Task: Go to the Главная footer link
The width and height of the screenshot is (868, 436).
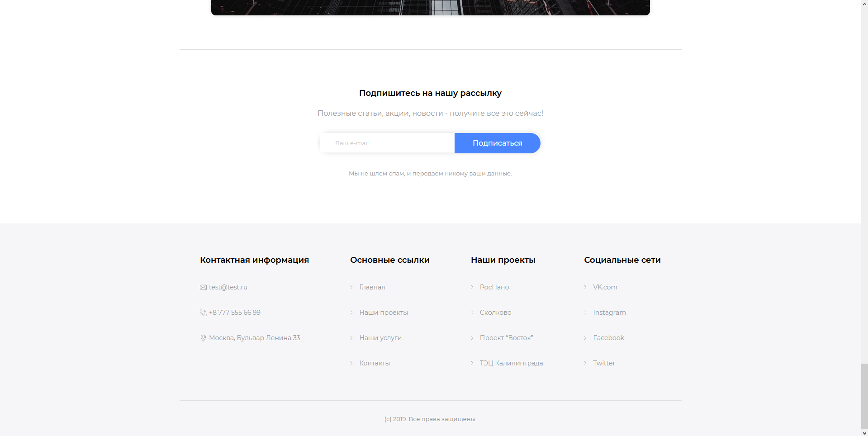Action: pyautogui.click(x=372, y=287)
